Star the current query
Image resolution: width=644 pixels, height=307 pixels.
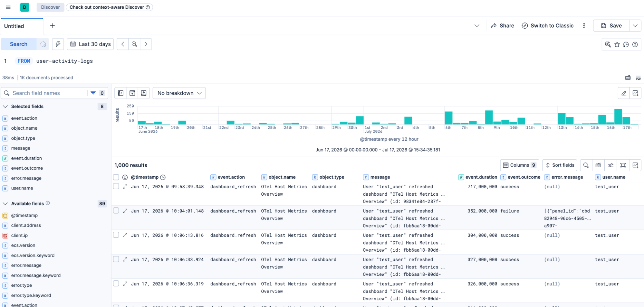click(617, 44)
